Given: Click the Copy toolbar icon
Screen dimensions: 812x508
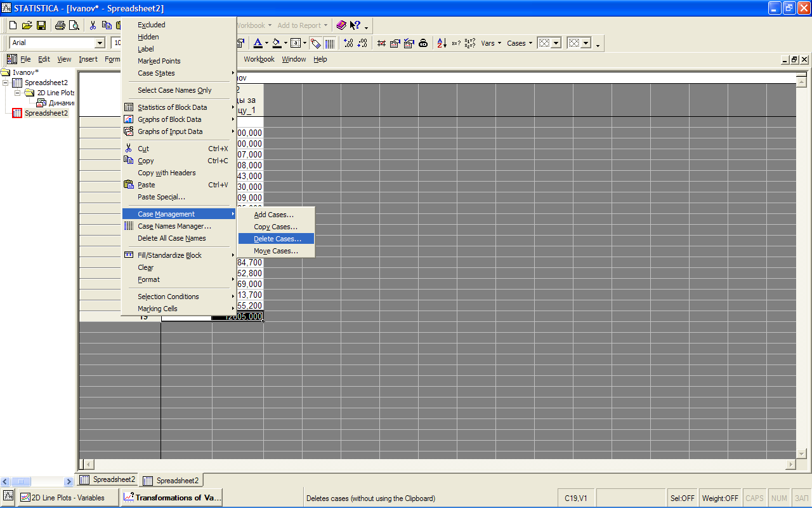Looking at the screenshot, I should pos(107,25).
